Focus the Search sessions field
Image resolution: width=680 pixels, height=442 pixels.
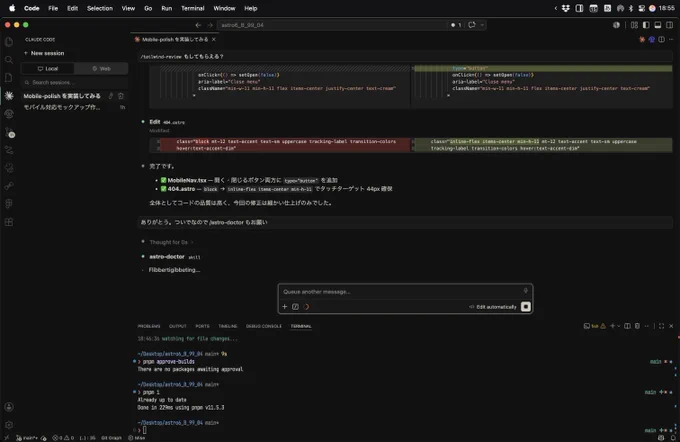tap(74, 82)
